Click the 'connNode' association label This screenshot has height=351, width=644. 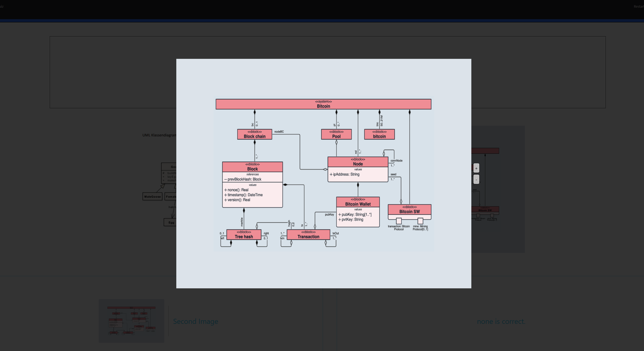pyautogui.click(x=396, y=161)
